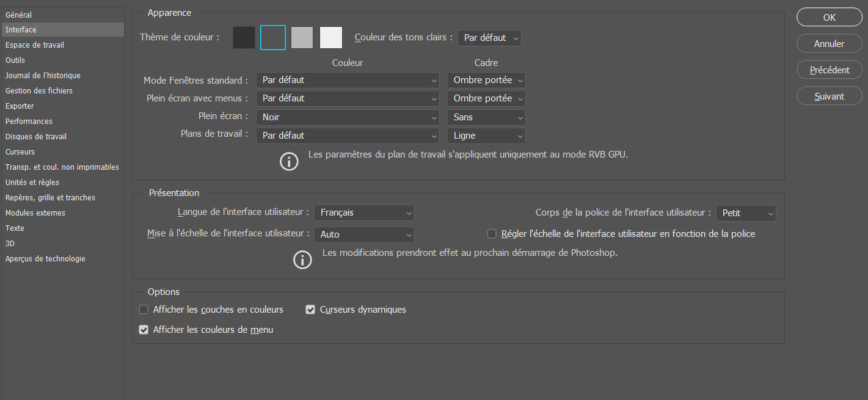This screenshot has height=400, width=868.
Task: Open the "Mise à l'échelle" dropdown set to Auto
Action: pyautogui.click(x=364, y=235)
